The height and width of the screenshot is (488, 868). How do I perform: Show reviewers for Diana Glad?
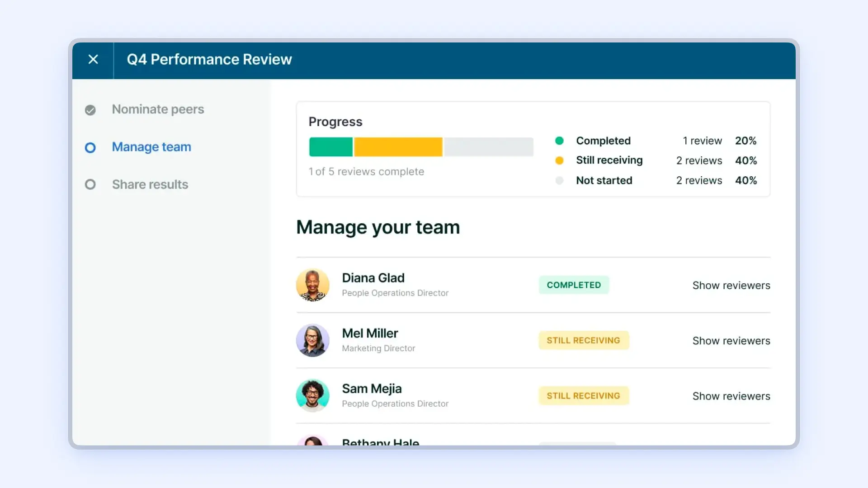pyautogui.click(x=731, y=285)
